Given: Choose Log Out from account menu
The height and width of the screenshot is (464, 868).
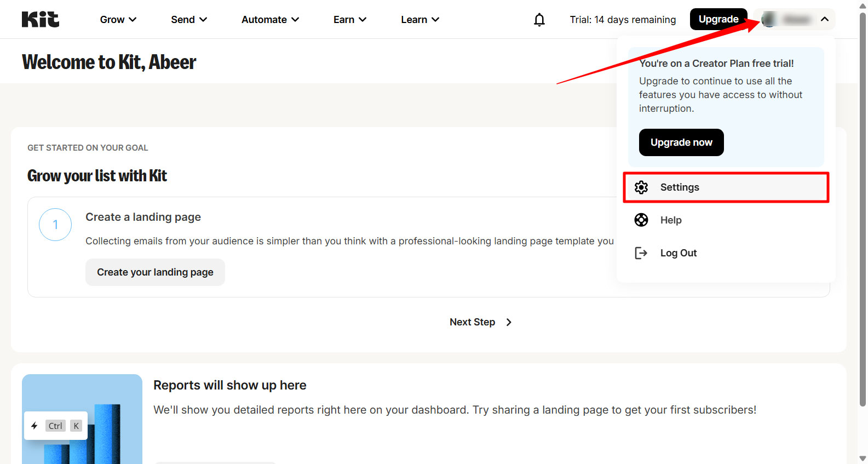Looking at the screenshot, I should (x=726, y=253).
